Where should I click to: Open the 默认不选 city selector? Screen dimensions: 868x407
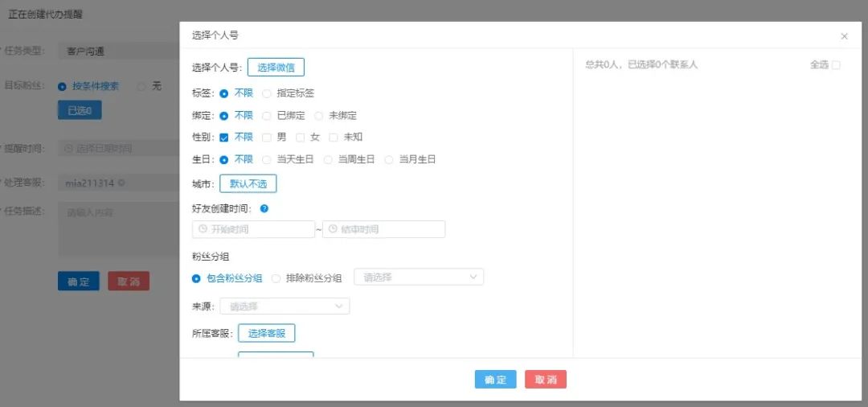click(248, 184)
